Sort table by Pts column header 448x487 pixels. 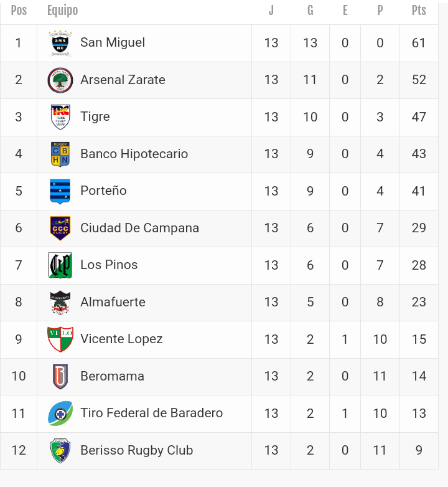coord(419,11)
